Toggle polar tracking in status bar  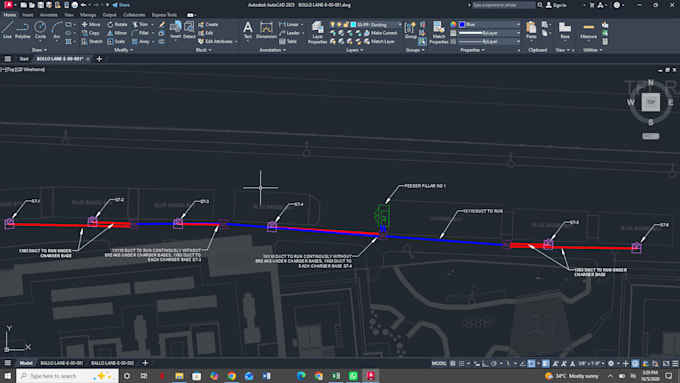[494, 363]
